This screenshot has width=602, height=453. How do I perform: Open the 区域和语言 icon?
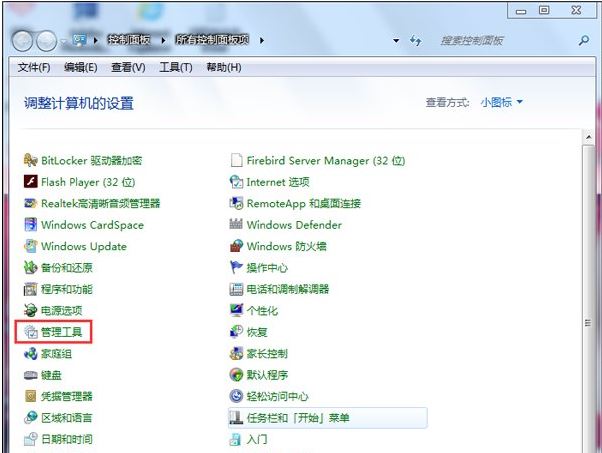[30, 418]
